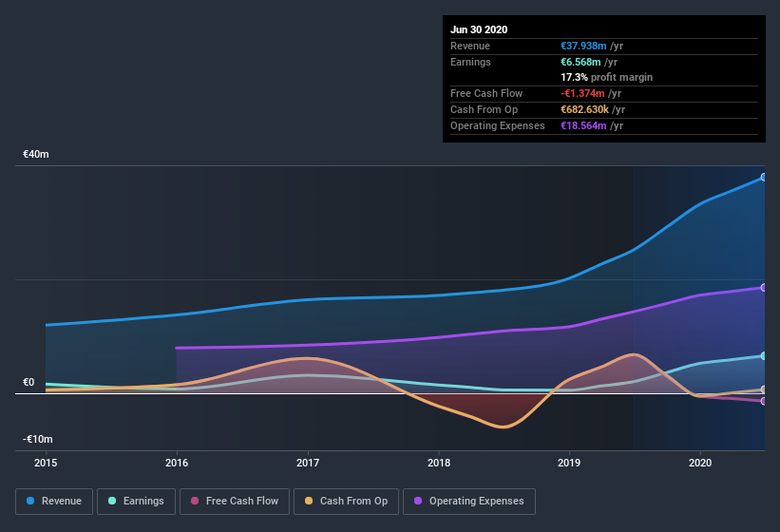The width and height of the screenshot is (780, 532).
Task: Click the 2016 x-axis label
Action: click(177, 463)
